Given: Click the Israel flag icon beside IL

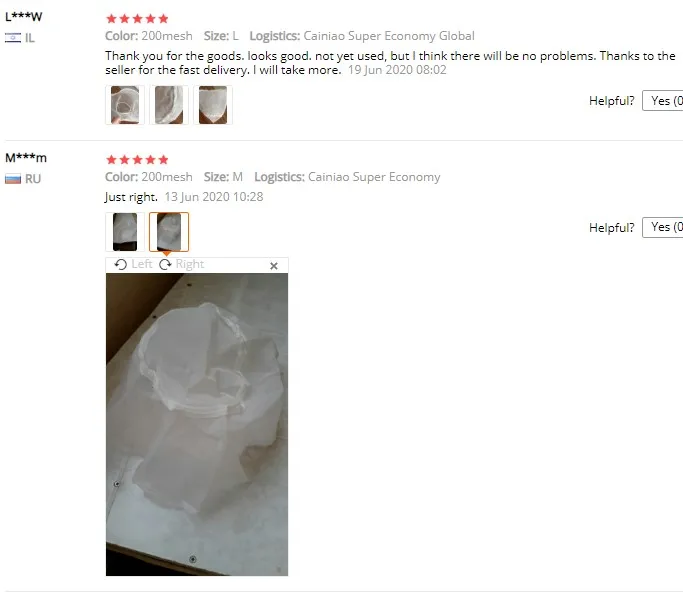Looking at the screenshot, I should coord(13,38).
